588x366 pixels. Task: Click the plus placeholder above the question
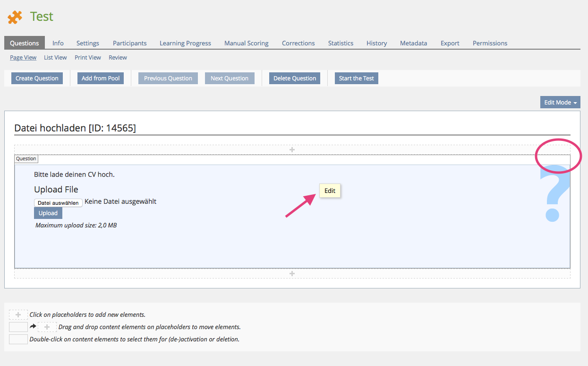(x=292, y=149)
